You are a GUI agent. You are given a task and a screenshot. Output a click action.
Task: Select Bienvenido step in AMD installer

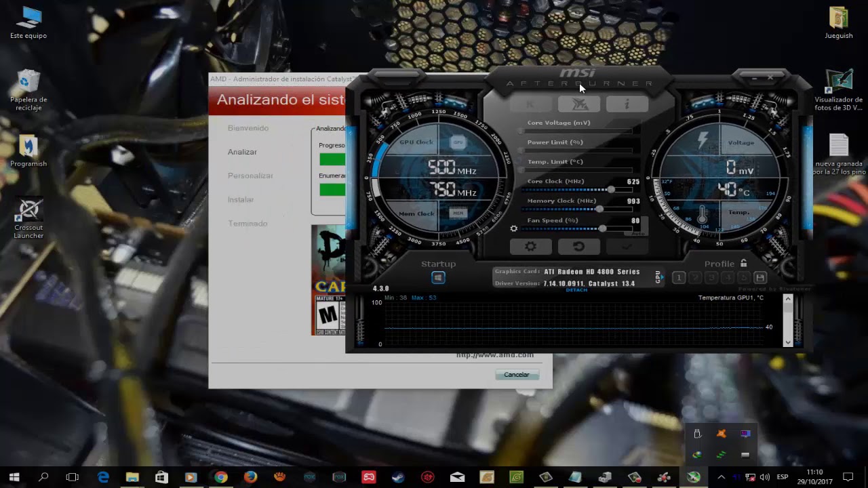coord(248,128)
